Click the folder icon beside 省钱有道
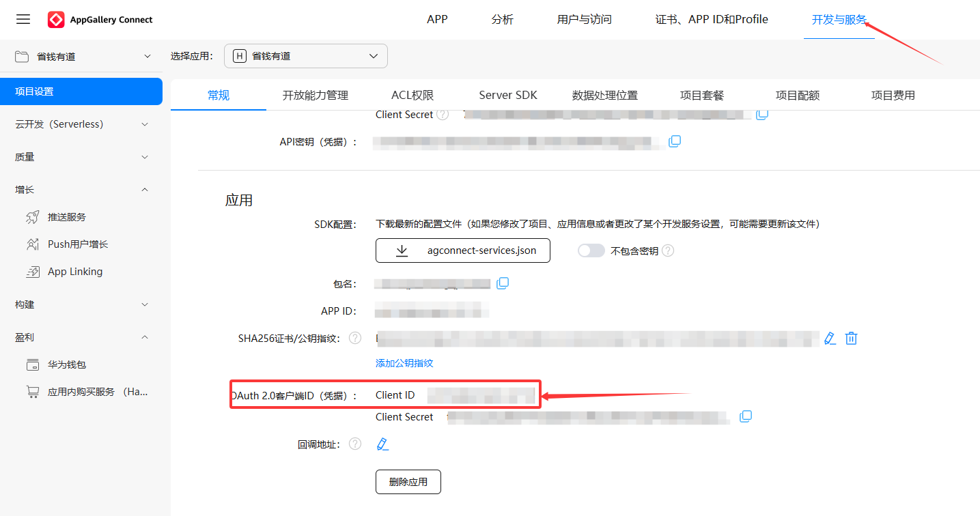Image resolution: width=980 pixels, height=516 pixels. [22, 57]
